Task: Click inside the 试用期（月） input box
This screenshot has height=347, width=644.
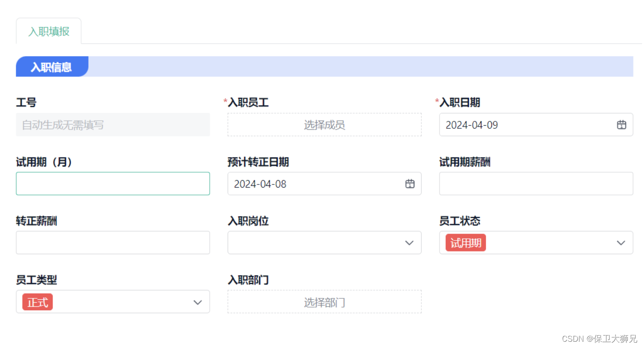Action: (x=113, y=184)
